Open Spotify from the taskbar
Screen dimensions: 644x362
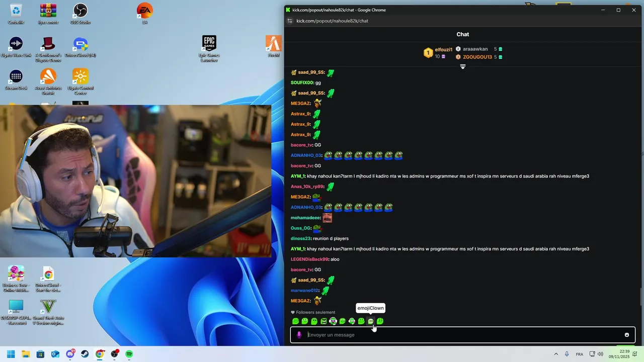(129, 354)
